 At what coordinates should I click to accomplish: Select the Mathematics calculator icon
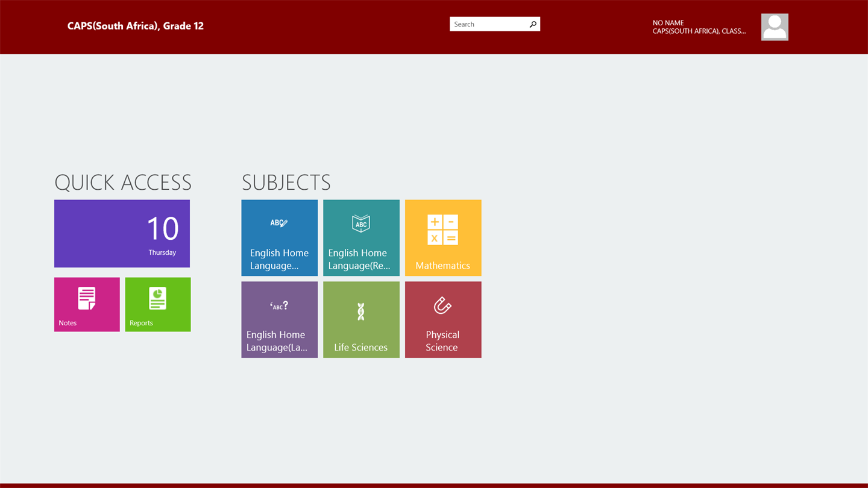point(443,230)
